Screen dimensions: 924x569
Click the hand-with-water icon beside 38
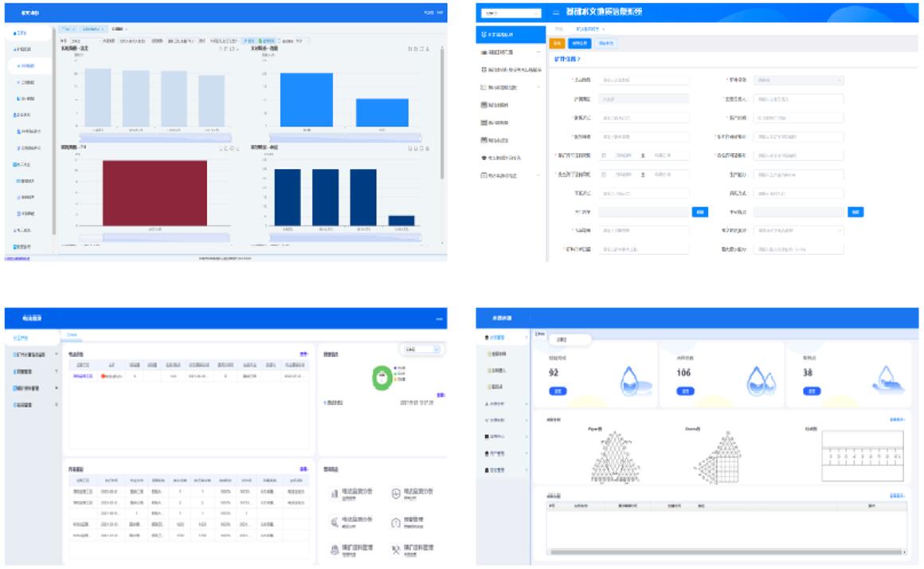click(887, 379)
